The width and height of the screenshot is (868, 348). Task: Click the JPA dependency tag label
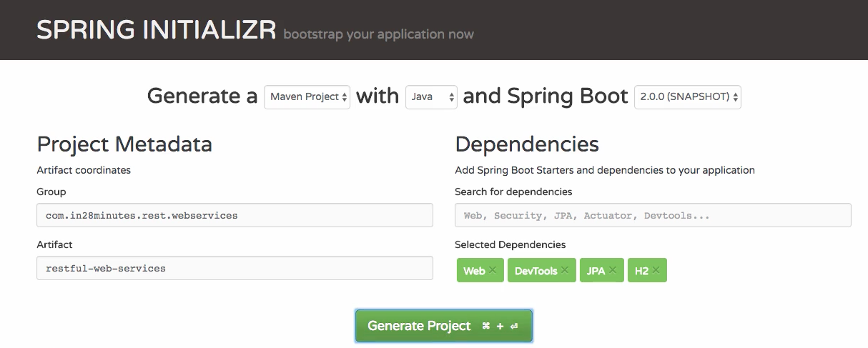click(x=596, y=271)
